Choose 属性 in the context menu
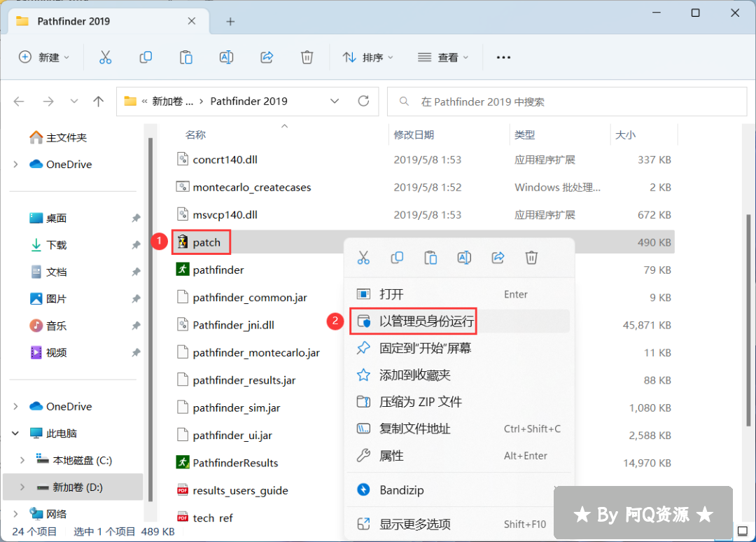The height and width of the screenshot is (542, 756). click(x=458, y=456)
